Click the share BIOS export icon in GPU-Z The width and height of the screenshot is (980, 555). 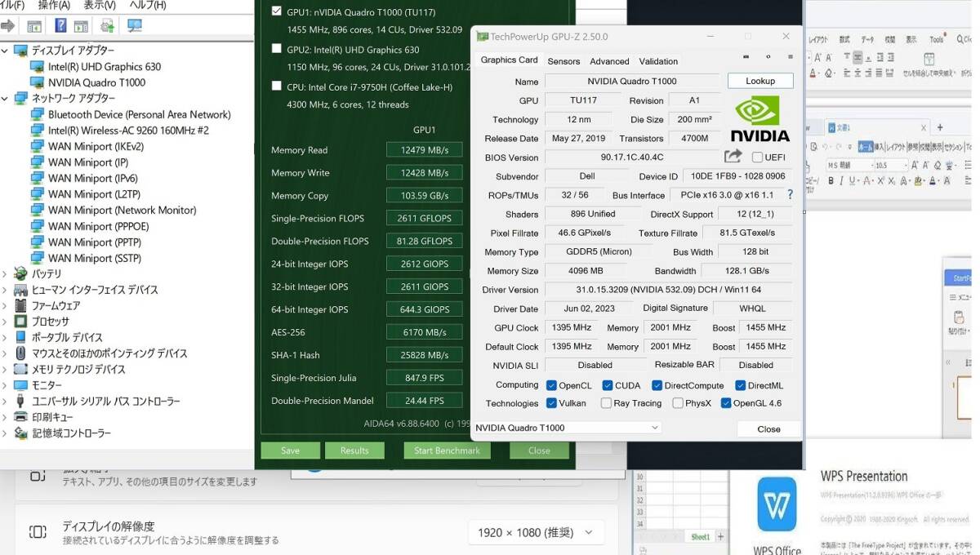(733, 156)
